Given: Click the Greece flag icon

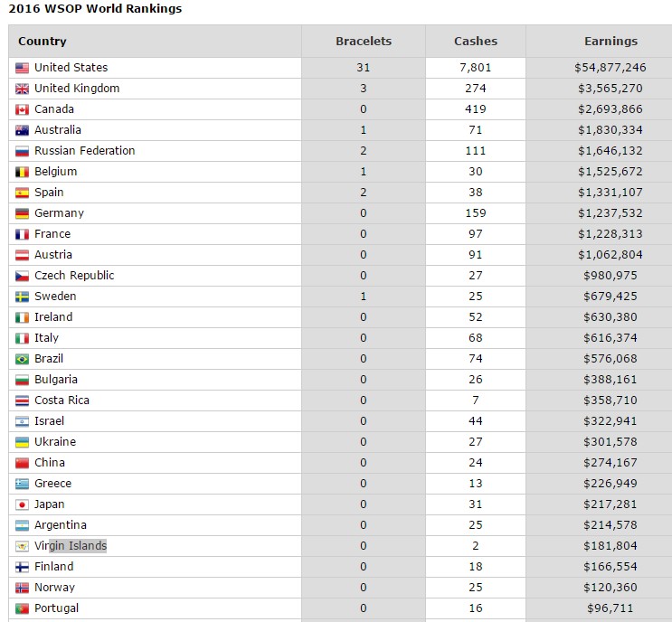Looking at the screenshot, I should [x=22, y=484].
